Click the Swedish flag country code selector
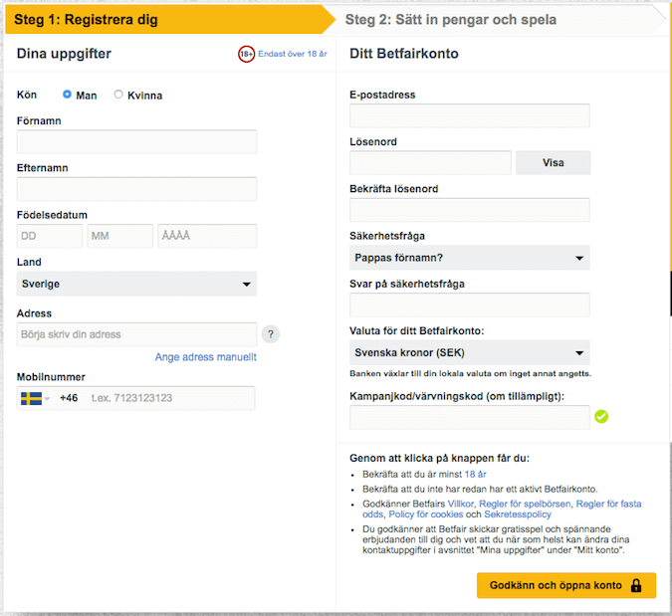This screenshot has width=672, height=616. click(35, 398)
